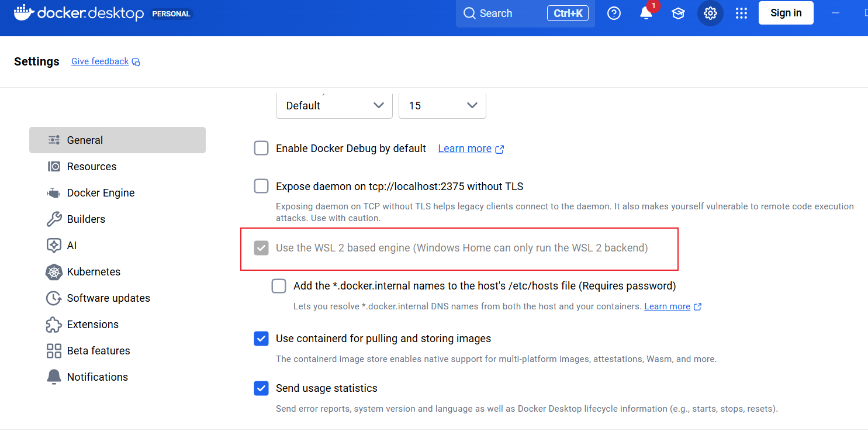Click the Builders wrench icon
Image resolution: width=868 pixels, height=431 pixels.
point(54,219)
